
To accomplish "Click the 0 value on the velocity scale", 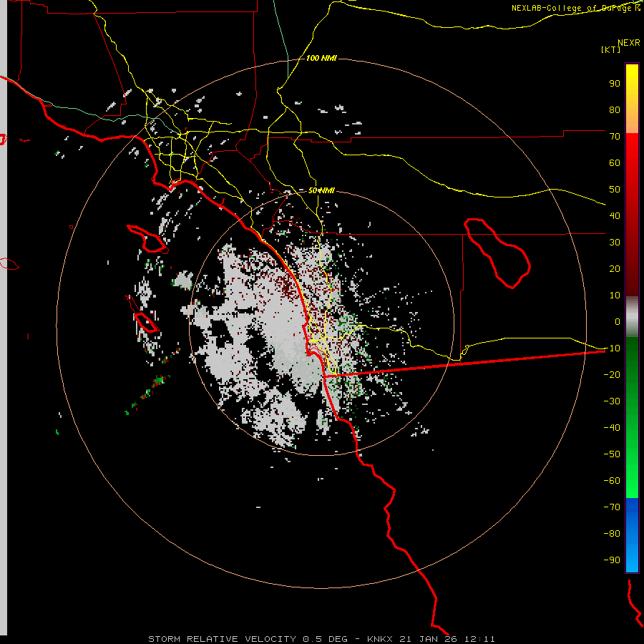I will (x=618, y=321).
